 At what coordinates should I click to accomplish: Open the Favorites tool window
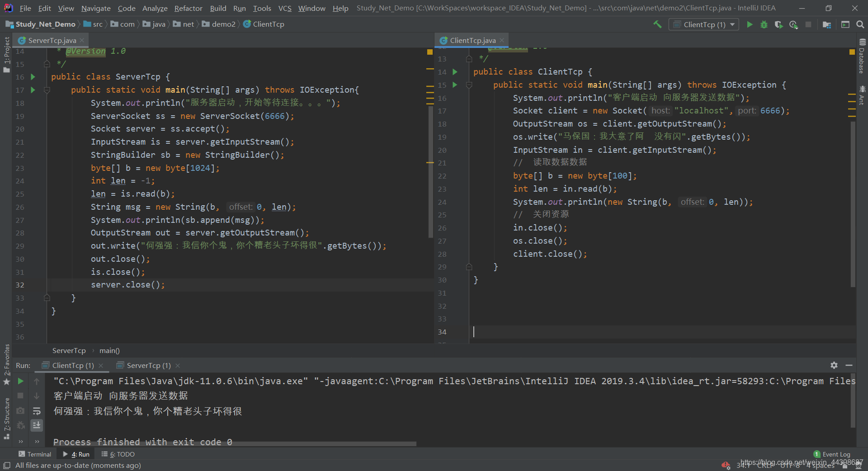[6, 364]
